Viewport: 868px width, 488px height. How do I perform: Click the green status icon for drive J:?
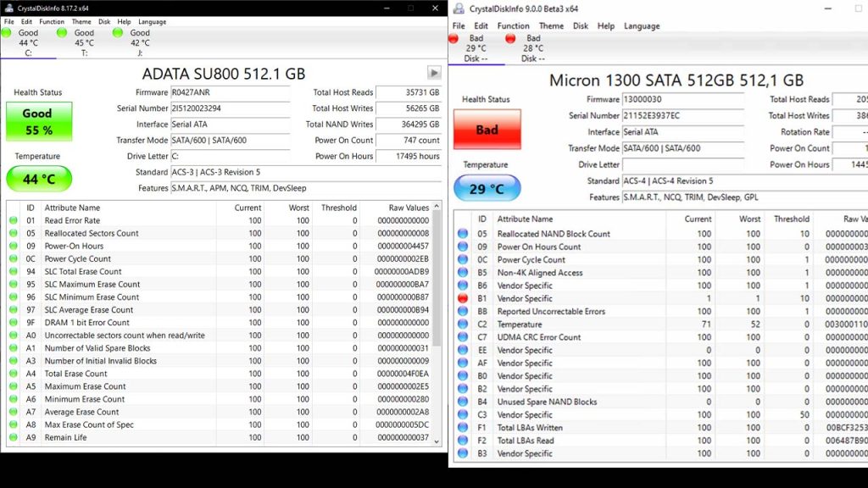tap(117, 33)
